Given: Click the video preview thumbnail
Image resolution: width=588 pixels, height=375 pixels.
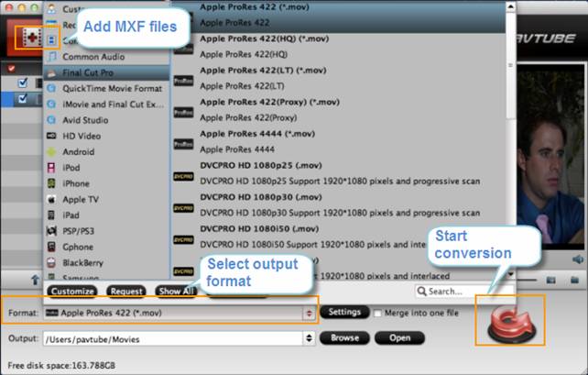Looking at the screenshot, I should (x=550, y=158).
